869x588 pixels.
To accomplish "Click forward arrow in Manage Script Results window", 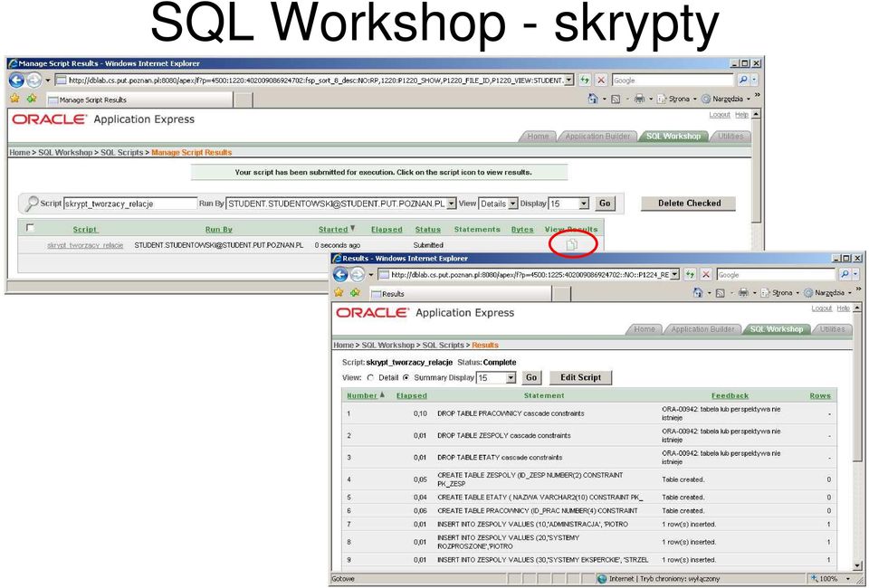I will (x=33, y=81).
